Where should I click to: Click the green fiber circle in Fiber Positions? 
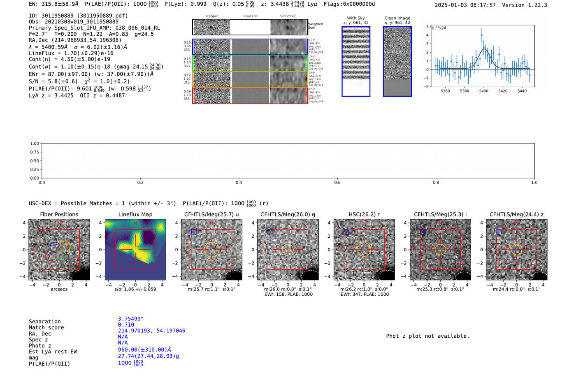(x=60, y=255)
